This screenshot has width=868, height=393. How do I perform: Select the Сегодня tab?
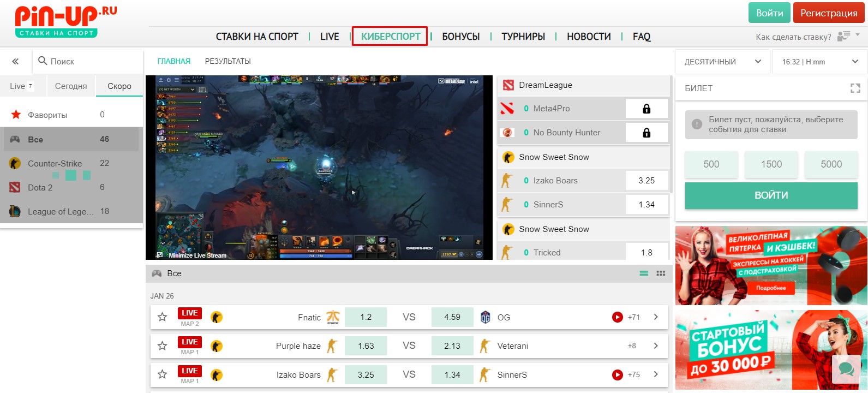(71, 86)
